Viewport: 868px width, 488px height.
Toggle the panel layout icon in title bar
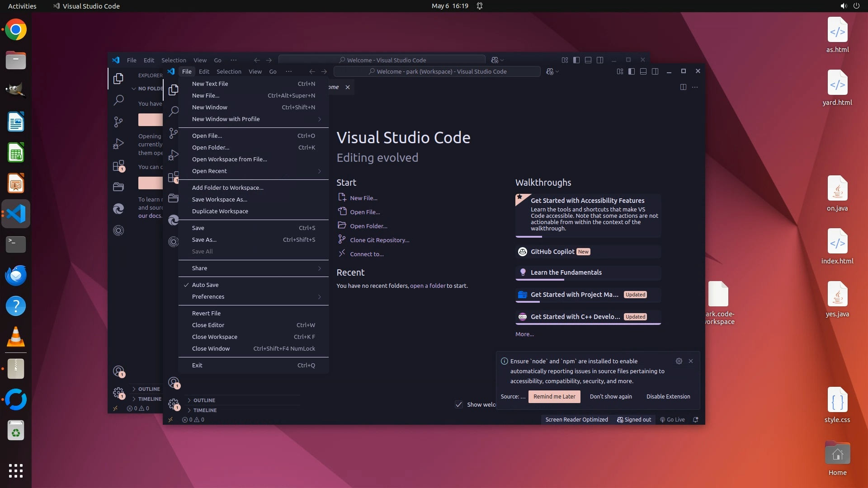tap(643, 71)
